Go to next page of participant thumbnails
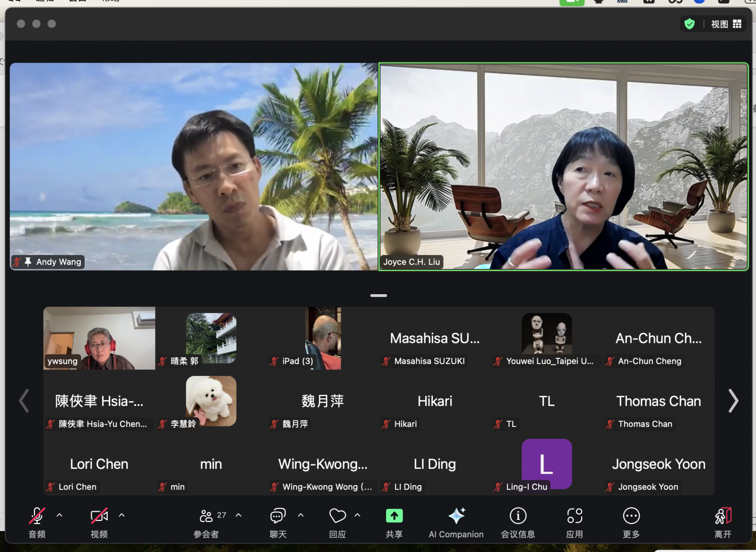756x552 pixels. (733, 401)
